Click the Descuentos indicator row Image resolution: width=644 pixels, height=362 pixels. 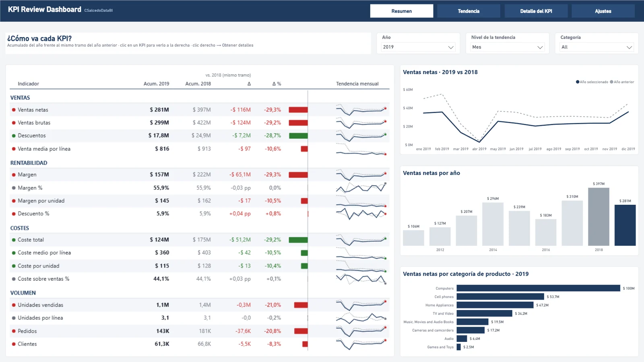click(200, 136)
